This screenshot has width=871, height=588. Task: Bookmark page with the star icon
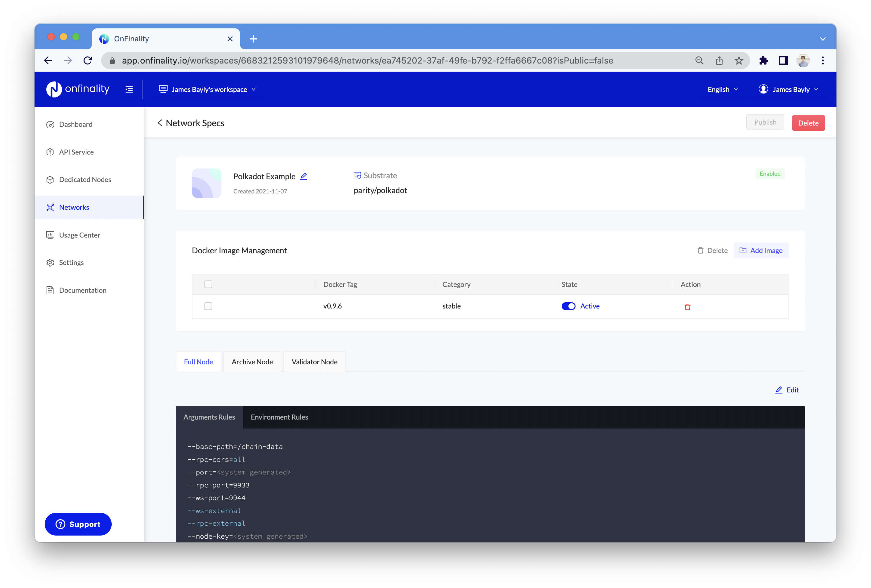[738, 61]
